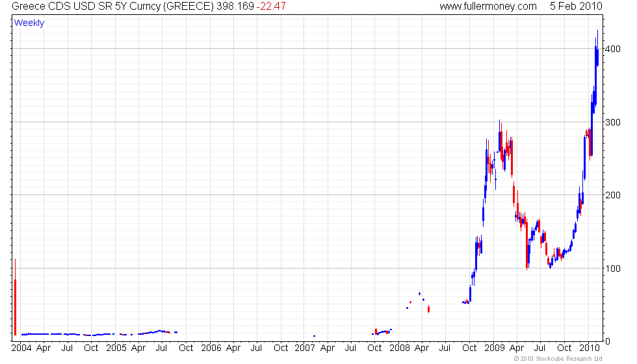
Task: Click the early 2009 peak candle near 300
Action: point(500,136)
